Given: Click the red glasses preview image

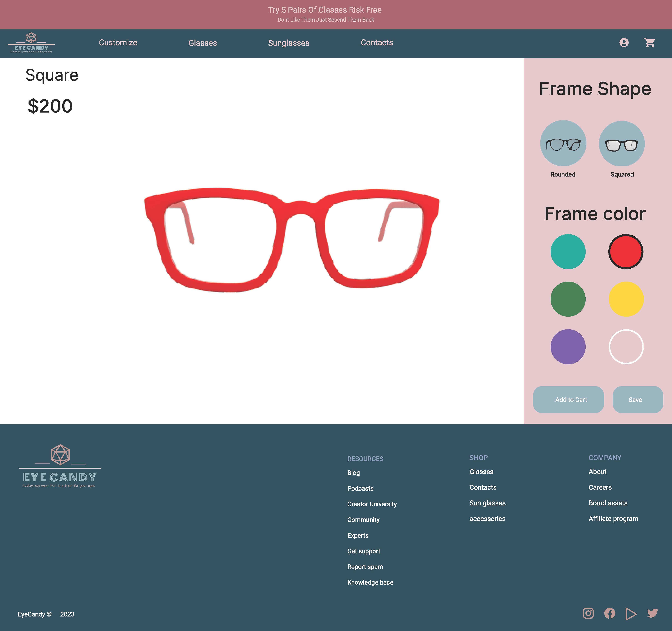Looking at the screenshot, I should point(292,240).
